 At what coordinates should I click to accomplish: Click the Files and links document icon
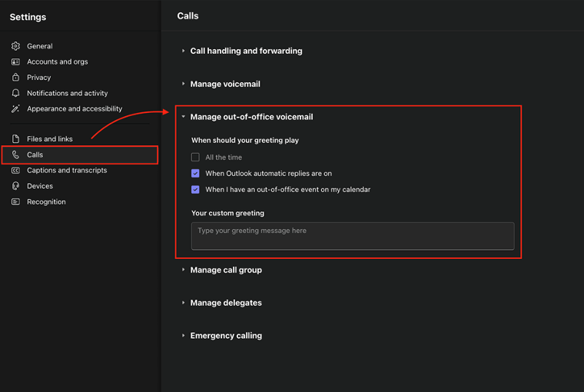pos(15,139)
